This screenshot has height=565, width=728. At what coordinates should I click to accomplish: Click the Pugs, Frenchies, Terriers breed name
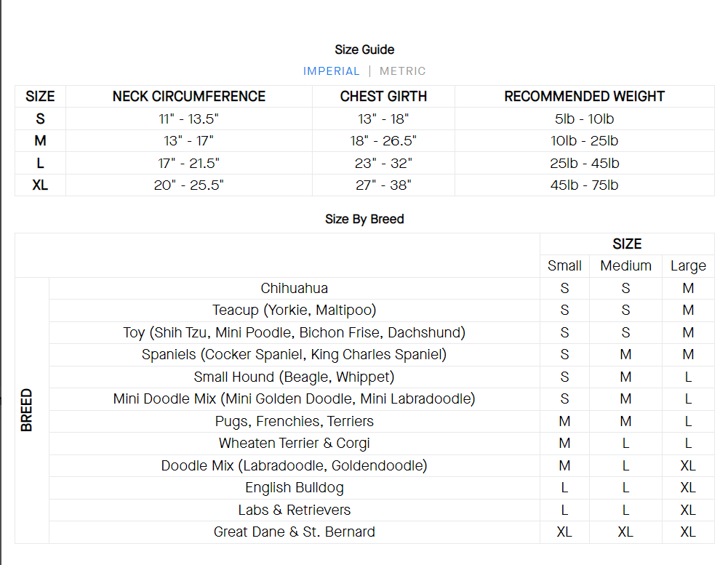tap(295, 421)
